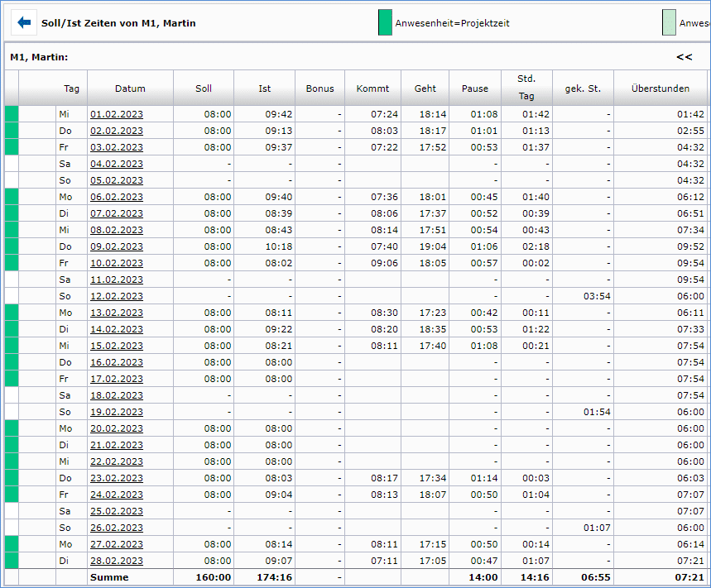Open date link 28.02.2023

point(117,561)
